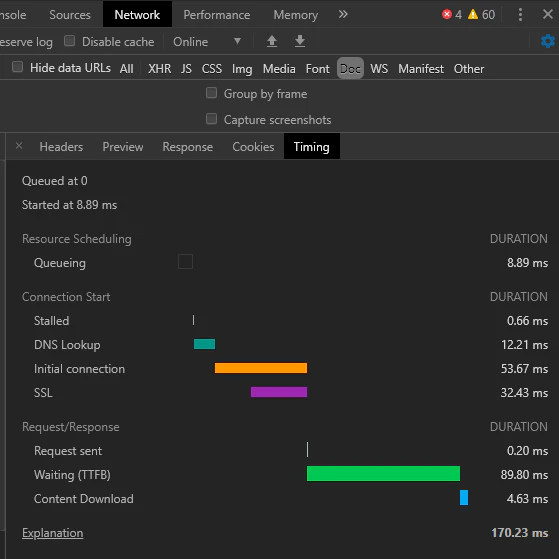This screenshot has width=559, height=559.
Task: Toggle the Disable cache checkbox
Action: (70, 41)
